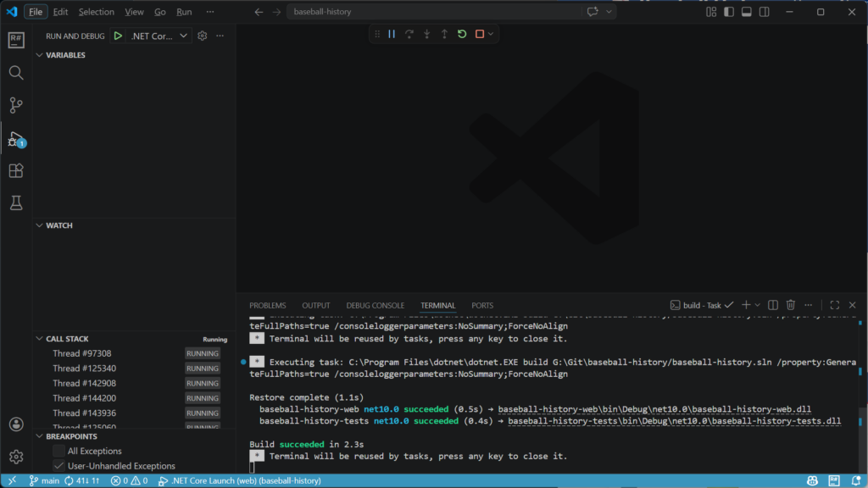Start debugging with the green play button
Viewport: 868px width, 488px height.
(x=118, y=36)
